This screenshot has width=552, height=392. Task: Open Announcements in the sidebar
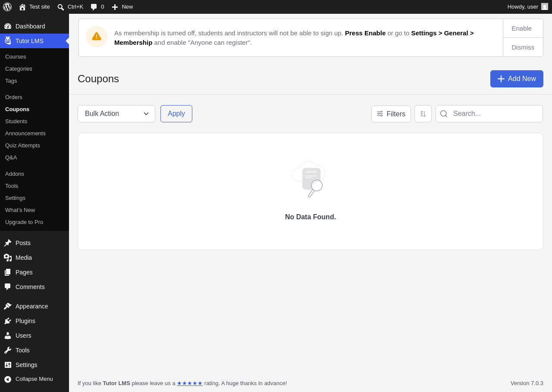tap(25, 134)
